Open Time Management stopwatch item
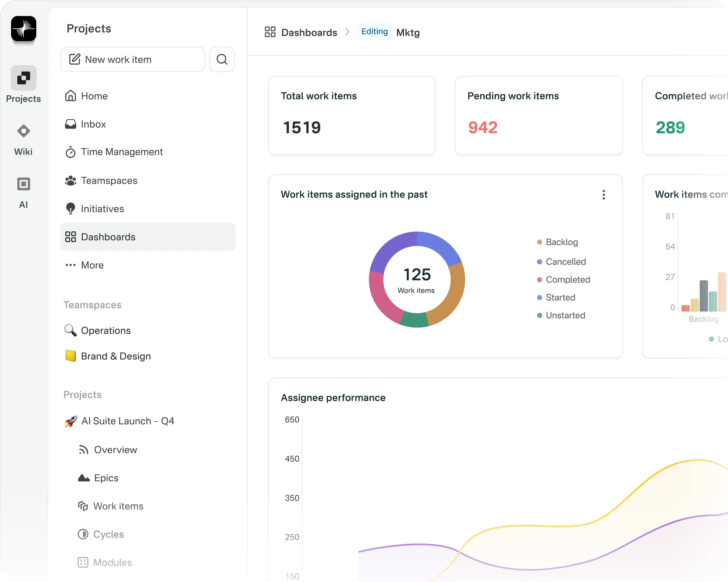Screen dimensions: 728x582 121,152
